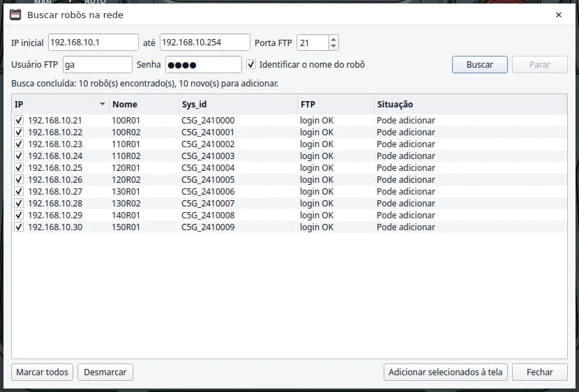Image resolution: width=579 pixels, height=392 pixels.
Task: Click Fechar button
Action: click(539, 372)
